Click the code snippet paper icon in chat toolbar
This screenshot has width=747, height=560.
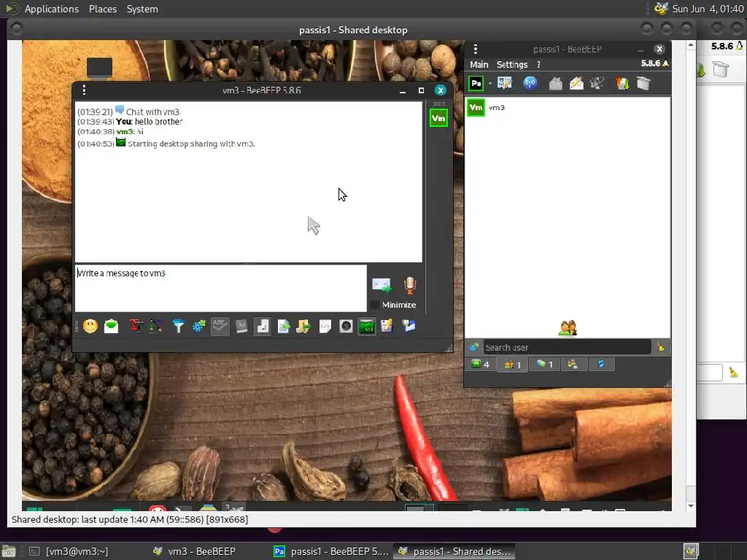[325, 326]
